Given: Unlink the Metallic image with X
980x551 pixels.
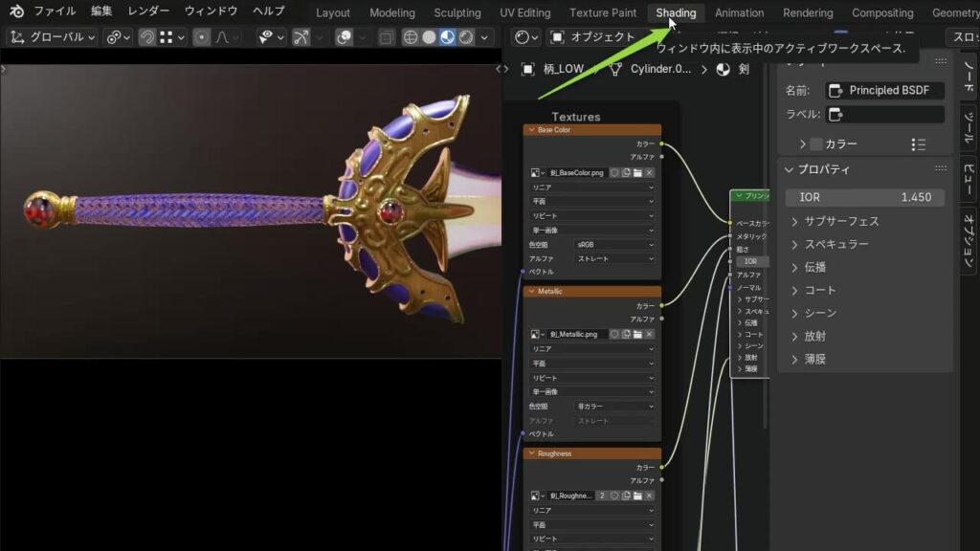Looking at the screenshot, I should pos(650,334).
